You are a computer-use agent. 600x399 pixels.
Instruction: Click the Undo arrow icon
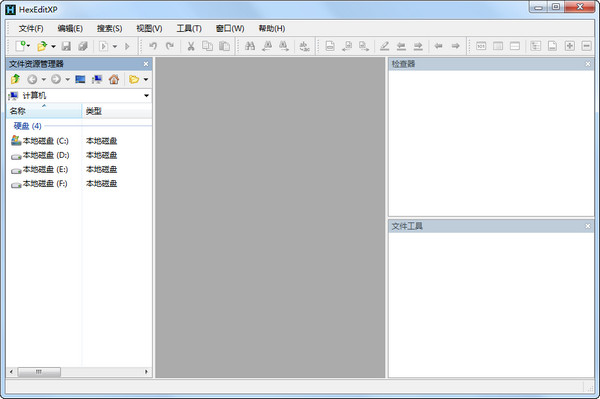click(153, 46)
